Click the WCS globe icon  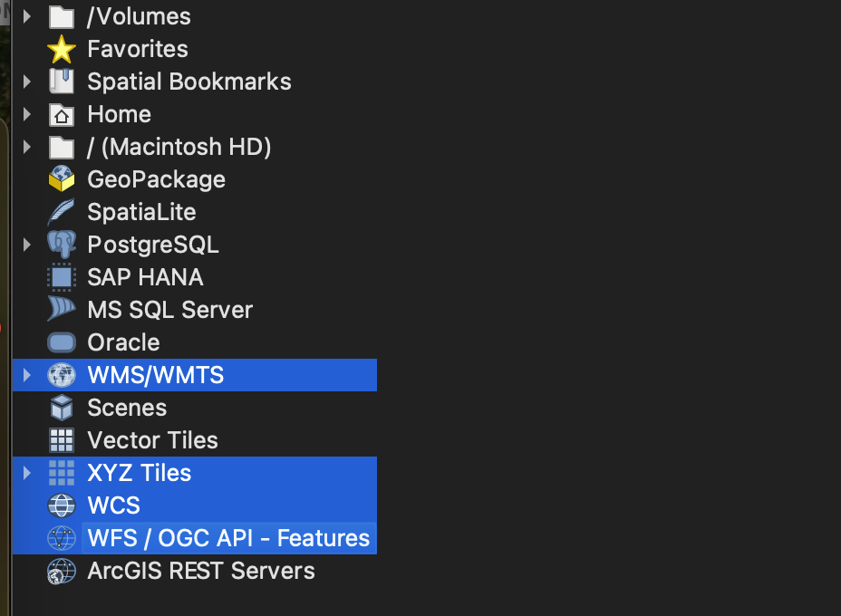pos(61,505)
